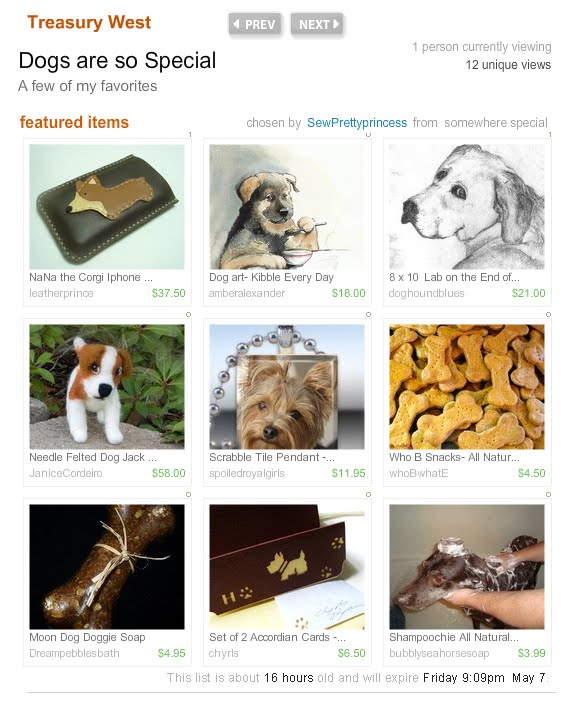View the Scottie accordian cards thumbnail
The image size is (570, 706).
[287, 567]
